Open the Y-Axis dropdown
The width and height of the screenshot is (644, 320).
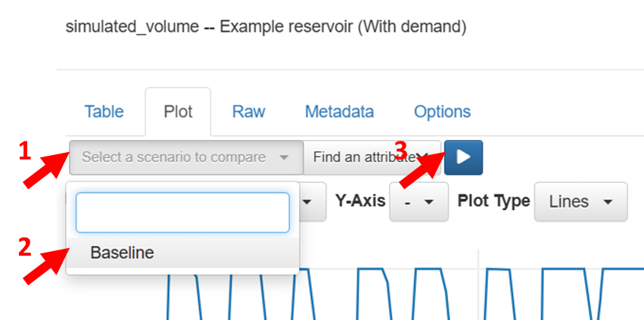point(418,201)
